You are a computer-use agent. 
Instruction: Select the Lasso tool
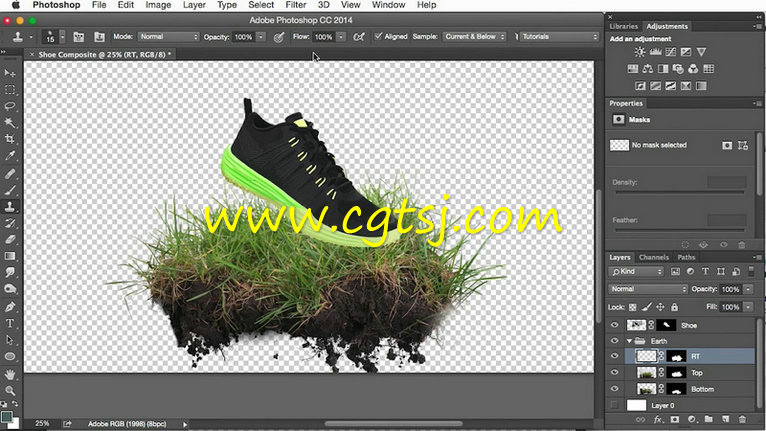click(x=10, y=105)
